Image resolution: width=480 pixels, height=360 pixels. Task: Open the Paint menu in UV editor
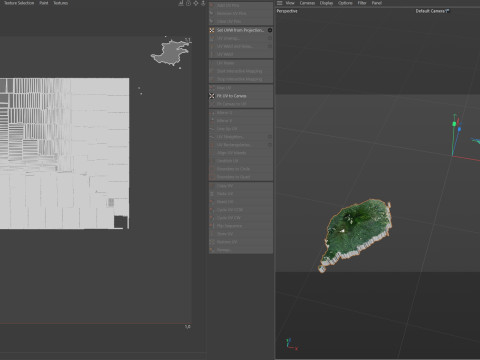pyautogui.click(x=44, y=3)
